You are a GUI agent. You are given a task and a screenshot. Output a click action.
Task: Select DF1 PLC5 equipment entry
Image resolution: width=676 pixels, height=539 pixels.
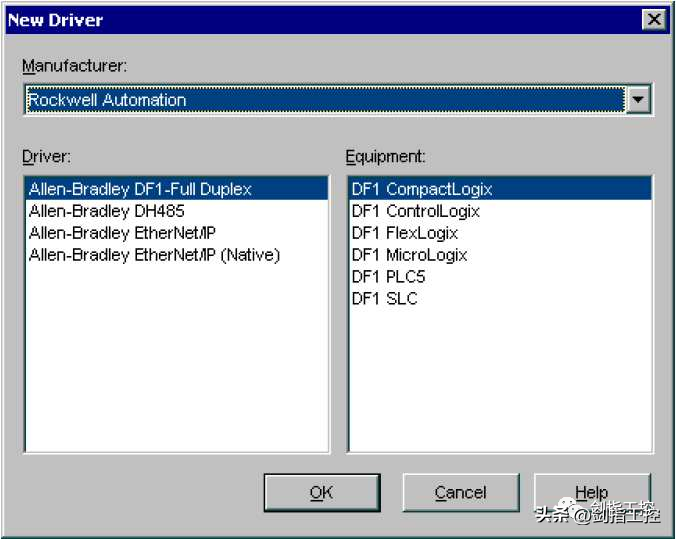389,277
